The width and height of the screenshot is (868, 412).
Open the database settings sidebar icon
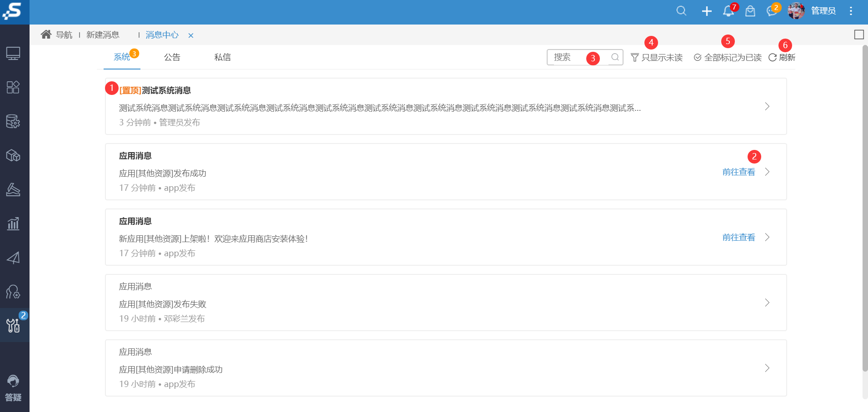tap(13, 121)
